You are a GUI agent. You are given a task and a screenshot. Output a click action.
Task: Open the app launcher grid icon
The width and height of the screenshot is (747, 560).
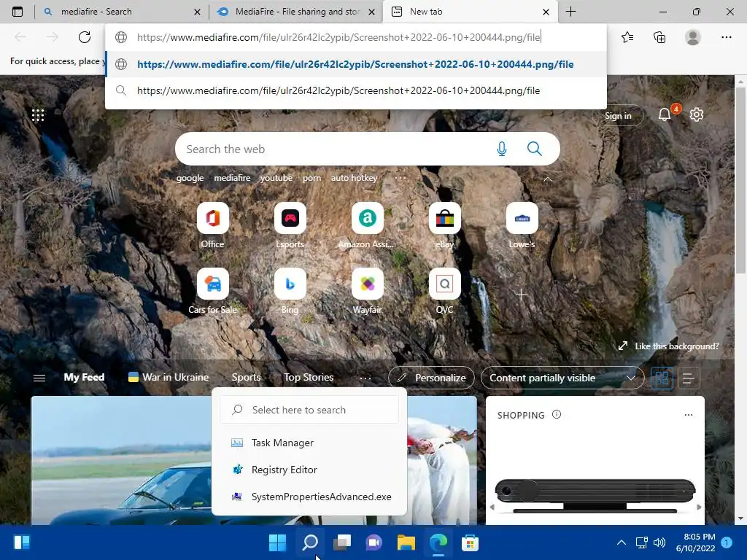point(38,114)
